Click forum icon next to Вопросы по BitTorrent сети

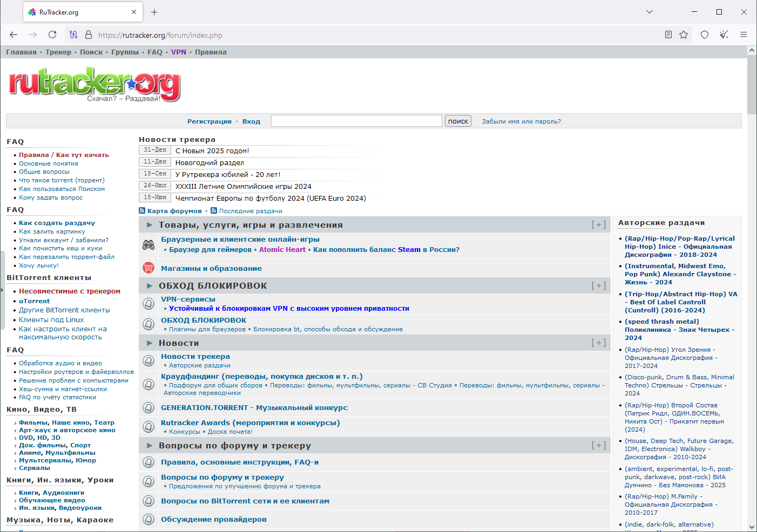click(148, 501)
